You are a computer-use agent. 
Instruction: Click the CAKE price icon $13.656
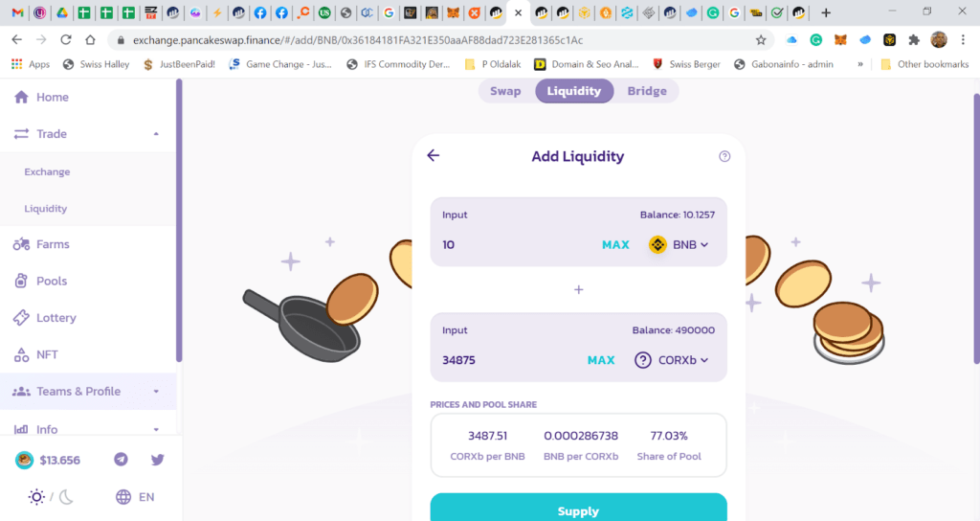[24, 461]
